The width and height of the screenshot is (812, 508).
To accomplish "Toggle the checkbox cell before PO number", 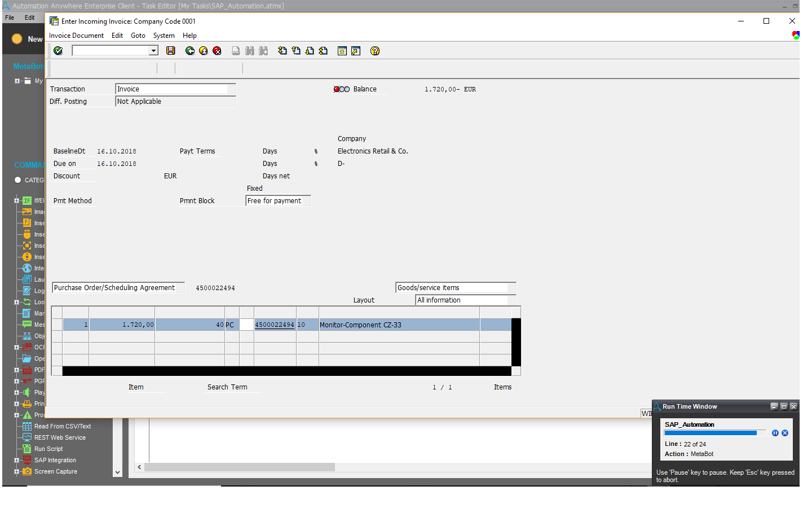I will 246,325.
